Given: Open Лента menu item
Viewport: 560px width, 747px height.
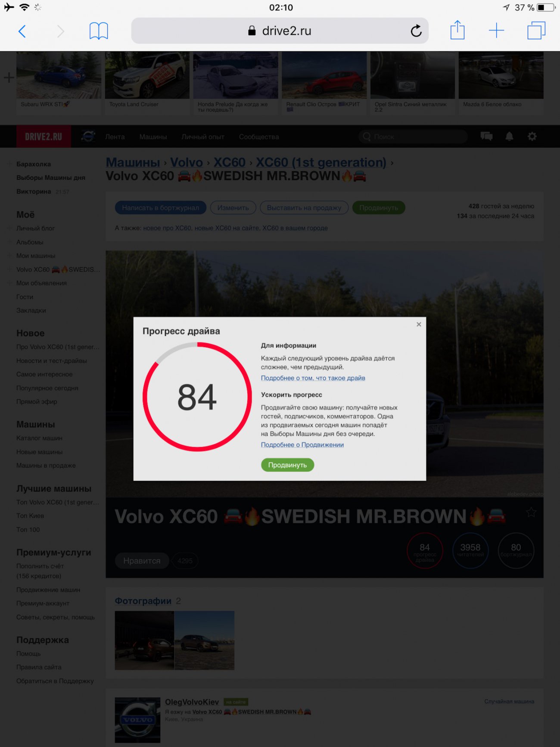Looking at the screenshot, I should [115, 137].
